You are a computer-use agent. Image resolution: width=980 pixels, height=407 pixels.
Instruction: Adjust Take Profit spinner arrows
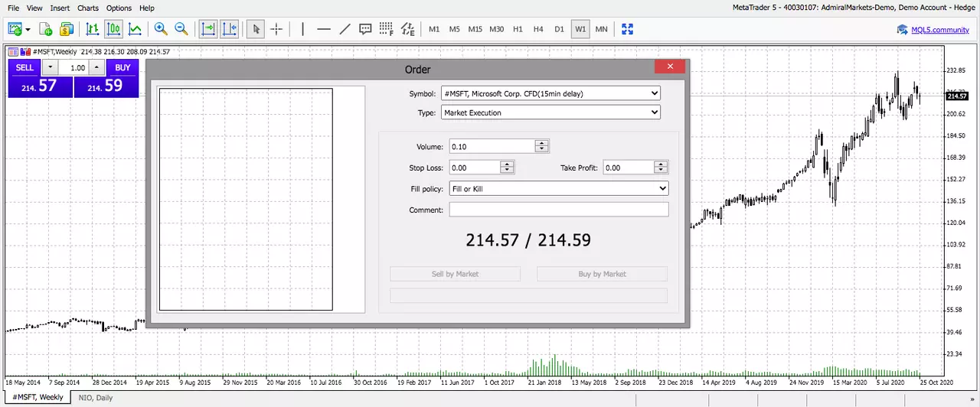click(x=661, y=167)
